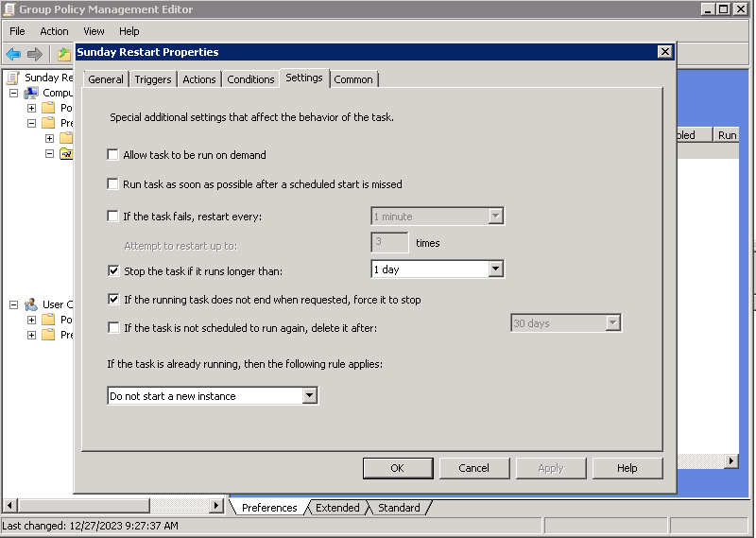Collapse the User Configuration tree node
Viewport: 756px width, 538px height.
[13, 305]
